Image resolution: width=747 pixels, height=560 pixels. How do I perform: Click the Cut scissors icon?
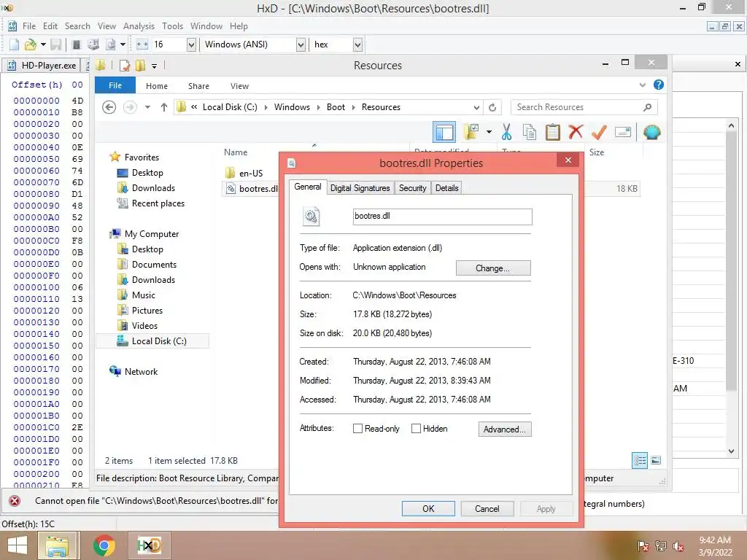pos(506,132)
